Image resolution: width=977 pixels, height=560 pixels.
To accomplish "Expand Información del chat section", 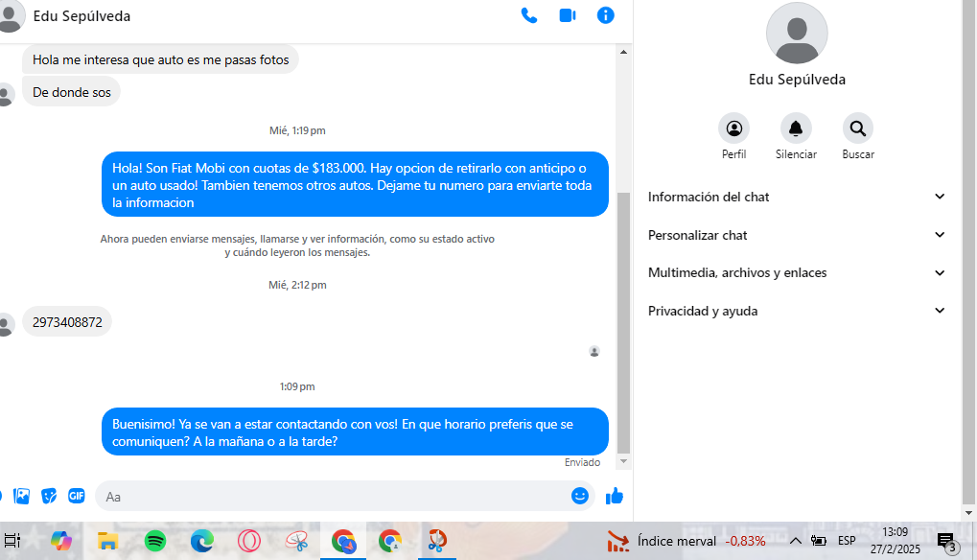I will (797, 197).
